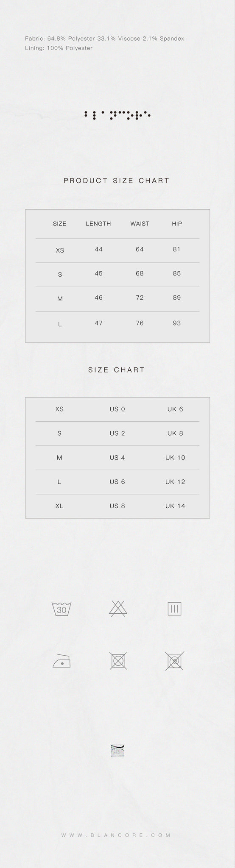
Task: Click the XS row in the product size chart
Action: pyautogui.click(x=117, y=250)
